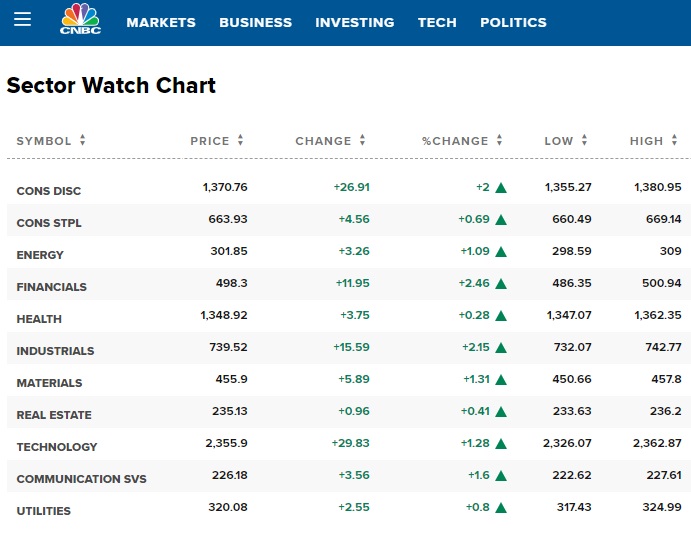Select the HEALTH high value 1,362.35

coord(658,315)
